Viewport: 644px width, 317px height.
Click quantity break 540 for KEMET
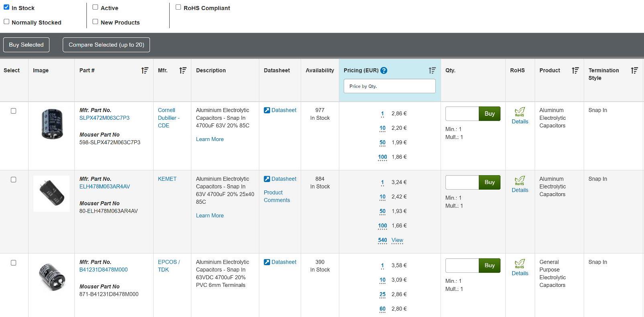pos(382,240)
